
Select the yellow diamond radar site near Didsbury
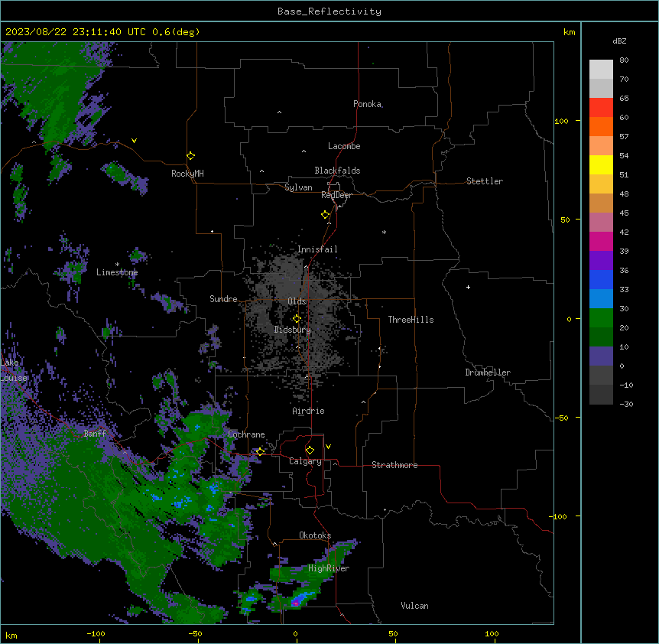[x=297, y=319]
